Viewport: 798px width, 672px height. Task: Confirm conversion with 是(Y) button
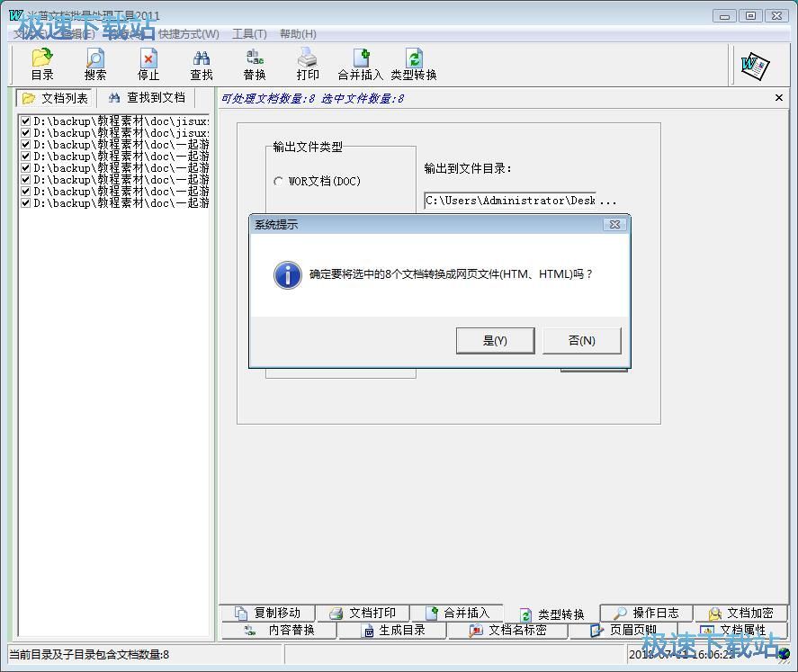click(x=495, y=340)
